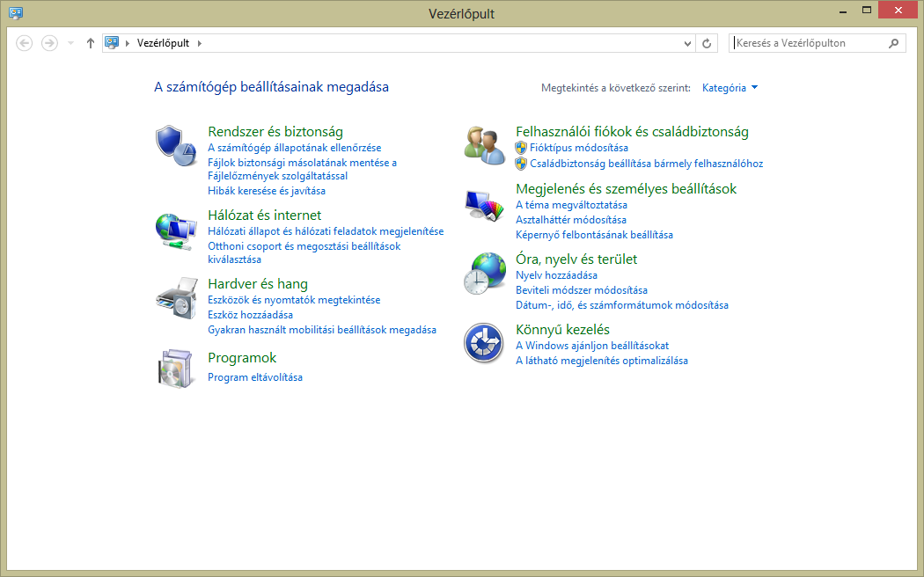Click Eszköz hozzáadása link
The width and height of the screenshot is (924, 577).
(x=251, y=315)
